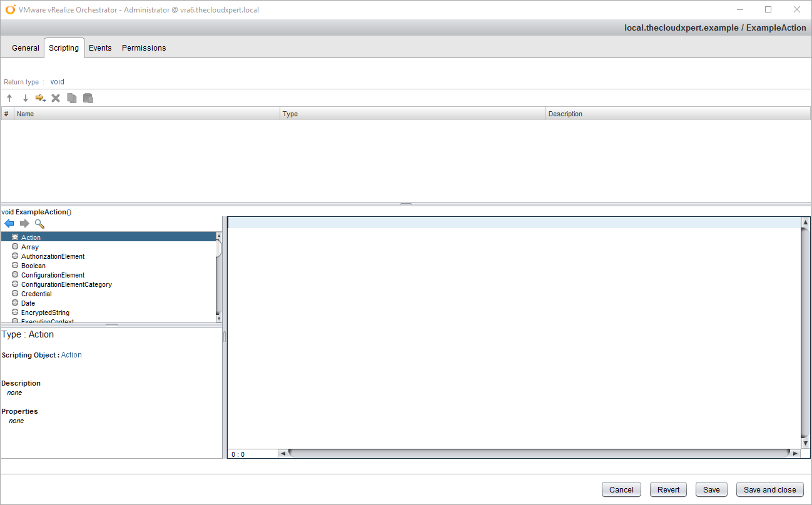812x505 pixels.
Task: Select EncryptedString in the type list
Action: pos(45,312)
